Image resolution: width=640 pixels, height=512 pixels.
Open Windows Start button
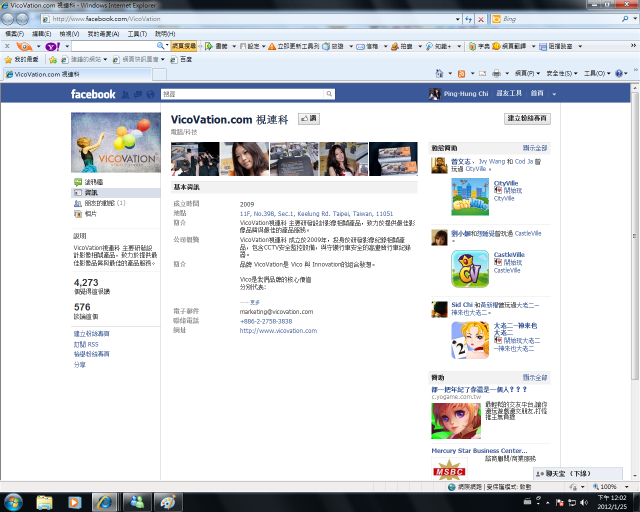pos(13,502)
